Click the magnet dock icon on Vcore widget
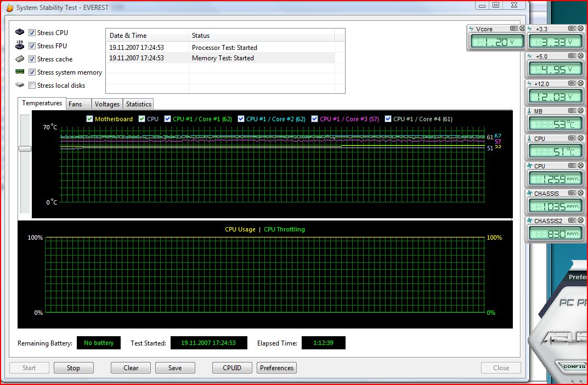 click(x=514, y=29)
